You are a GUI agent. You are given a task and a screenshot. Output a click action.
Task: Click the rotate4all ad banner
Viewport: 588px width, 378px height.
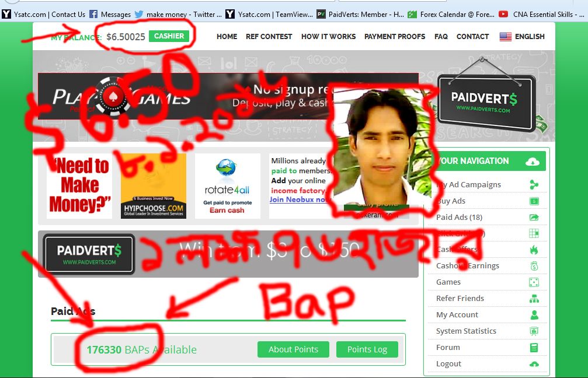click(x=228, y=186)
